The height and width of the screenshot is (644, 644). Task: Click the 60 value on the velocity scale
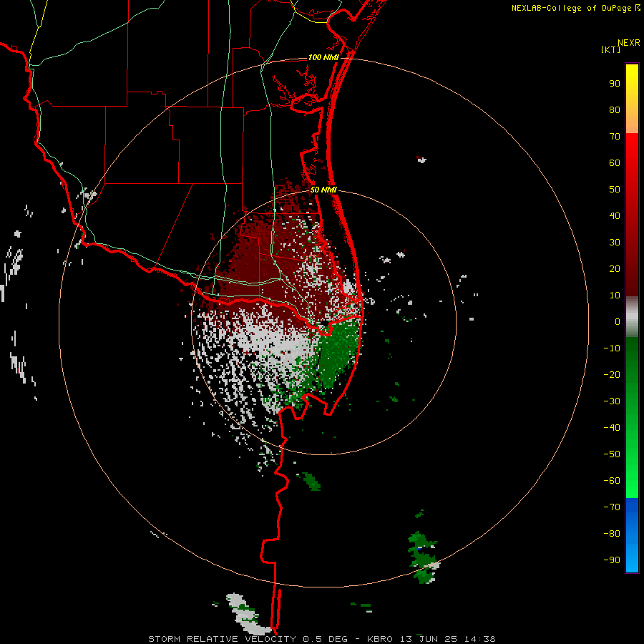pos(615,163)
